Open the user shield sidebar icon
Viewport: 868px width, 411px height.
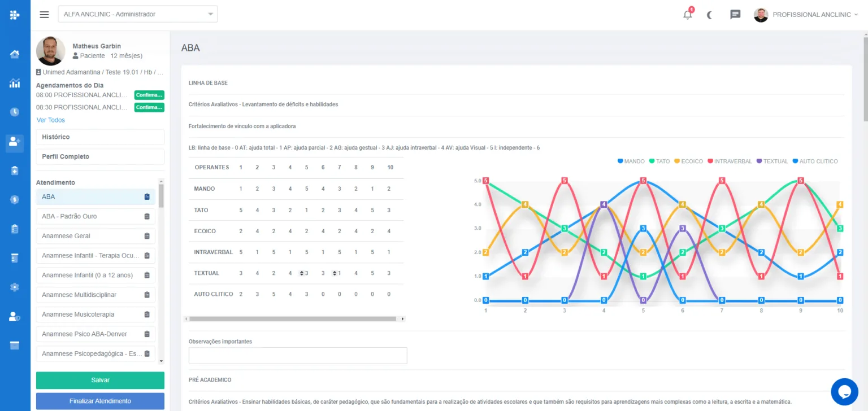(15, 316)
